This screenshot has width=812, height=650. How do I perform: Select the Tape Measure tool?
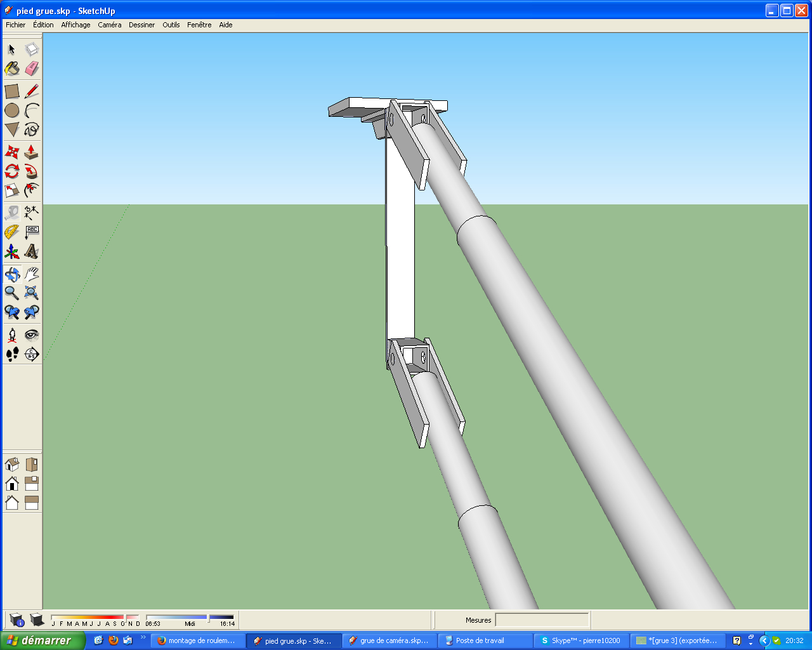(x=12, y=213)
